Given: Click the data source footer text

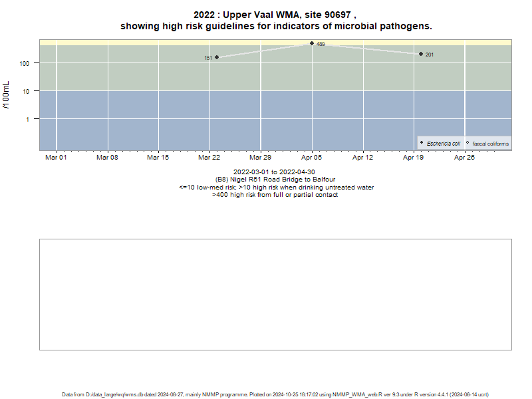Looking at the screenshot, I should click(275, 394).
